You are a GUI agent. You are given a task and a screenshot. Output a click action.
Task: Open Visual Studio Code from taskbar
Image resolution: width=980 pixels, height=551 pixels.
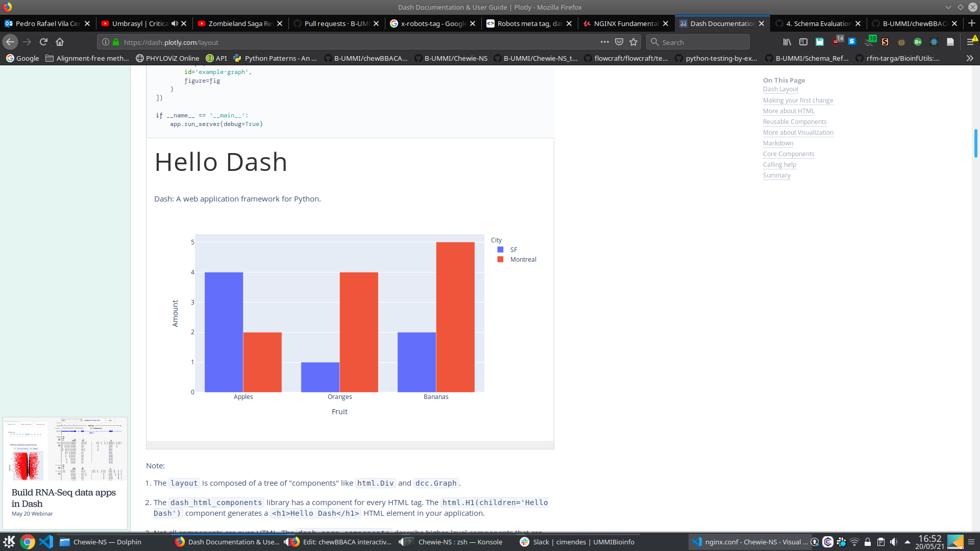pos(46,542)
